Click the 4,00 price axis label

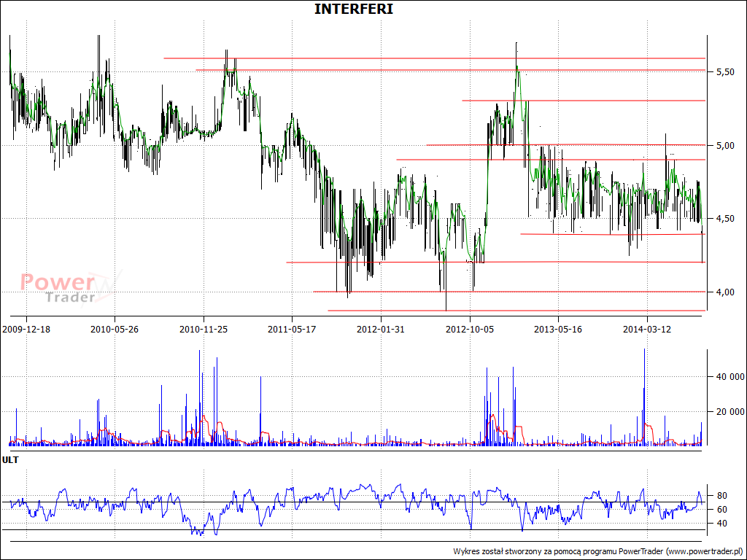tap(725, 292)
